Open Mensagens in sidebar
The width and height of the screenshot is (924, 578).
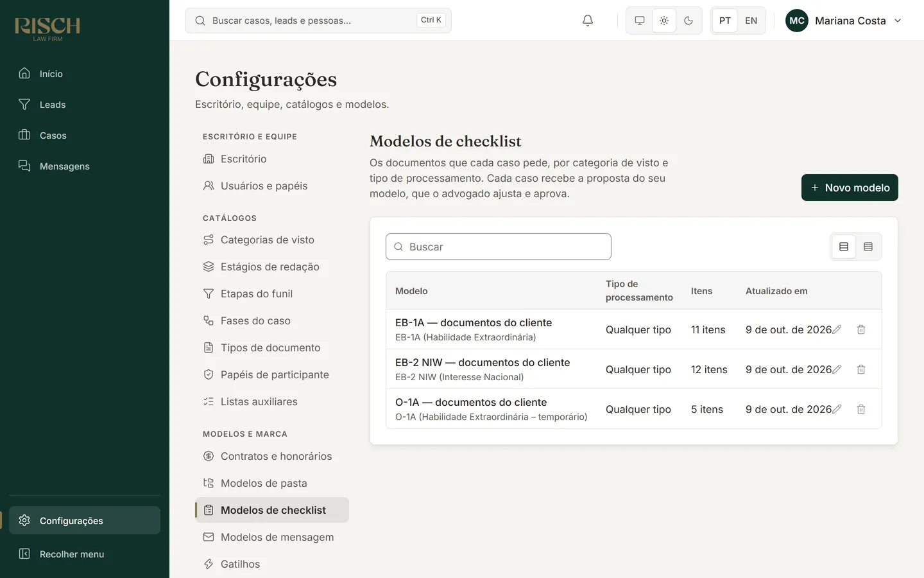point(85,166)
